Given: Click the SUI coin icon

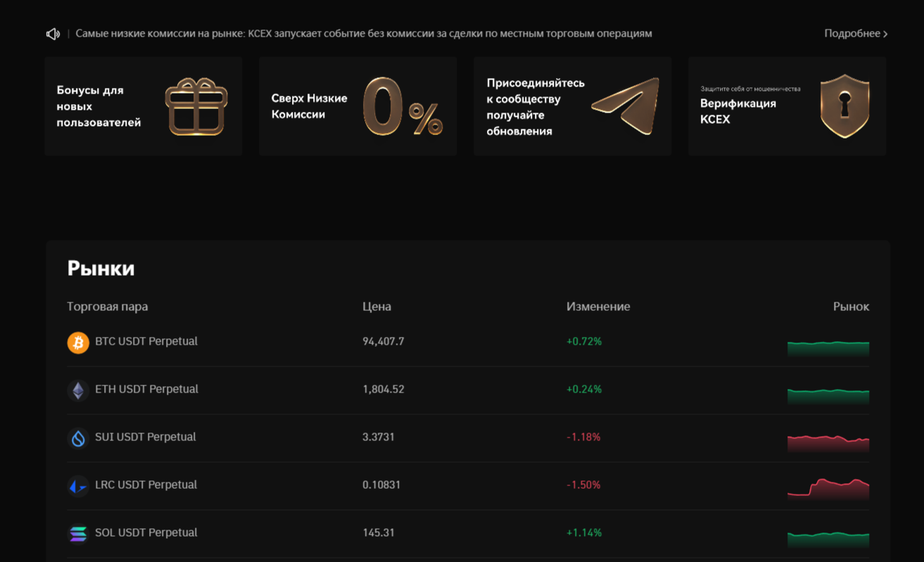Looking at the screenshot, I should click(78, 438).
